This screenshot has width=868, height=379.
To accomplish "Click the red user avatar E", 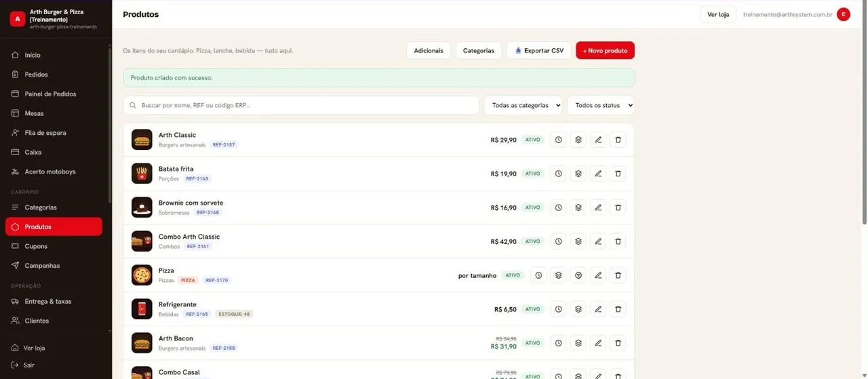I will pos(844,14).
